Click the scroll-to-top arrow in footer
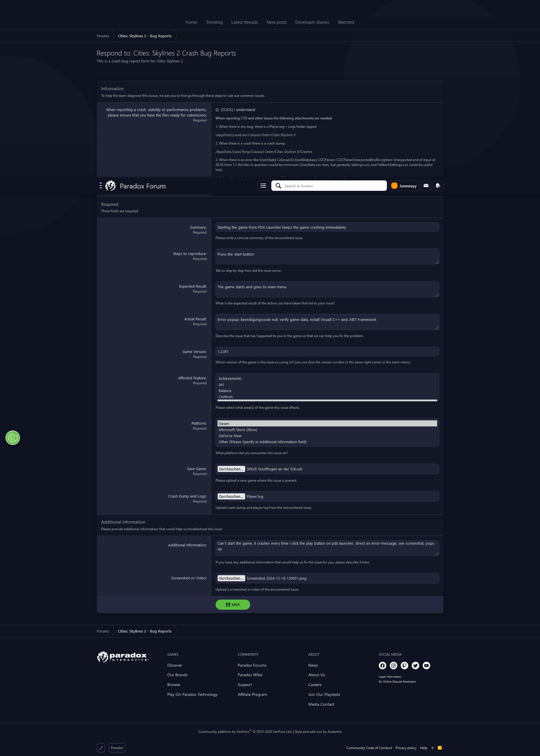This screenshot has width=540, height=756. click(432, 748)
